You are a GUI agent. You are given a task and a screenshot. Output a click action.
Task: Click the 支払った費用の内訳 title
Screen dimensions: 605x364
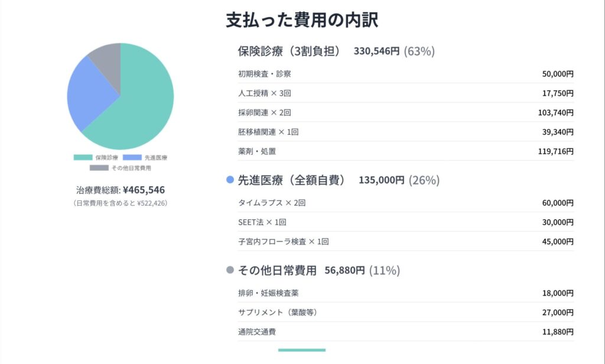(302, 20)
